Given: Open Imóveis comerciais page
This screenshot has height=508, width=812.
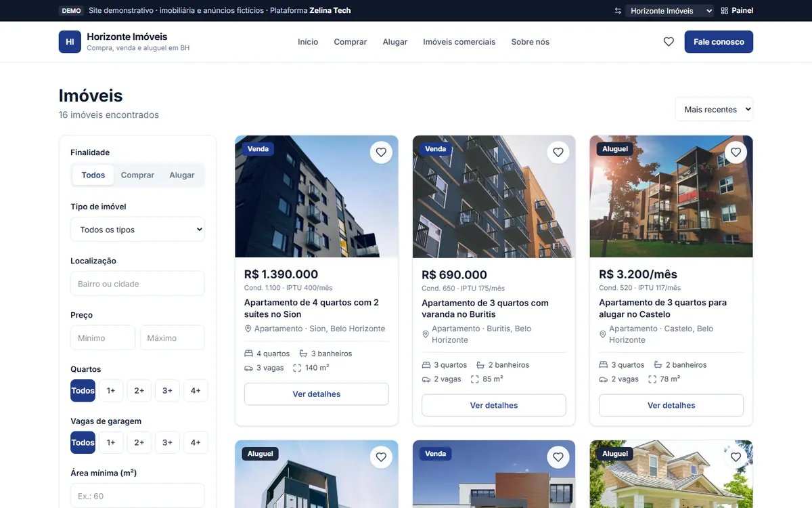Looking at the screenshot, I should coord(459,42).
